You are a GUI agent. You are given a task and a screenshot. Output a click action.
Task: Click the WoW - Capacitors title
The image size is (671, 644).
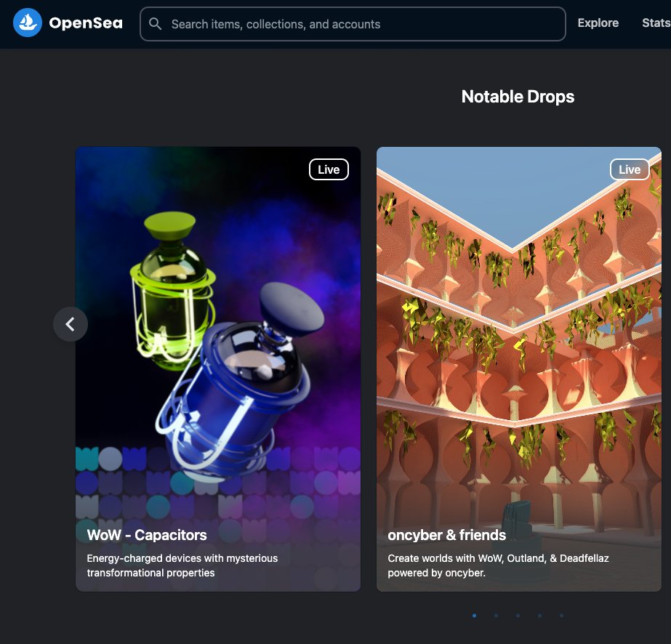point(147,535)
